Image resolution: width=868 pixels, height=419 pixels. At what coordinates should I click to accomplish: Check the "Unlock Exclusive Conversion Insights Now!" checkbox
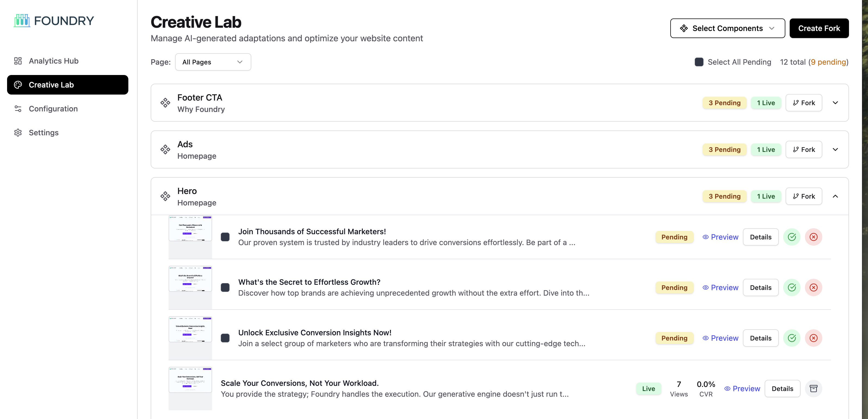coord(225,338)
